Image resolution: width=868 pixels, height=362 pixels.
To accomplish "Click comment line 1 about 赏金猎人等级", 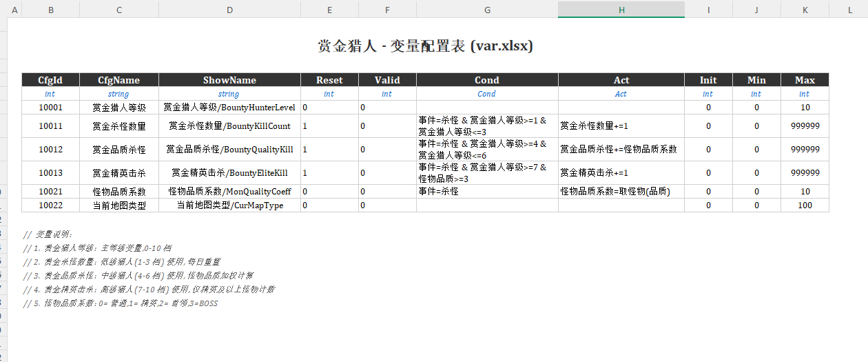I will pos(97,248).
